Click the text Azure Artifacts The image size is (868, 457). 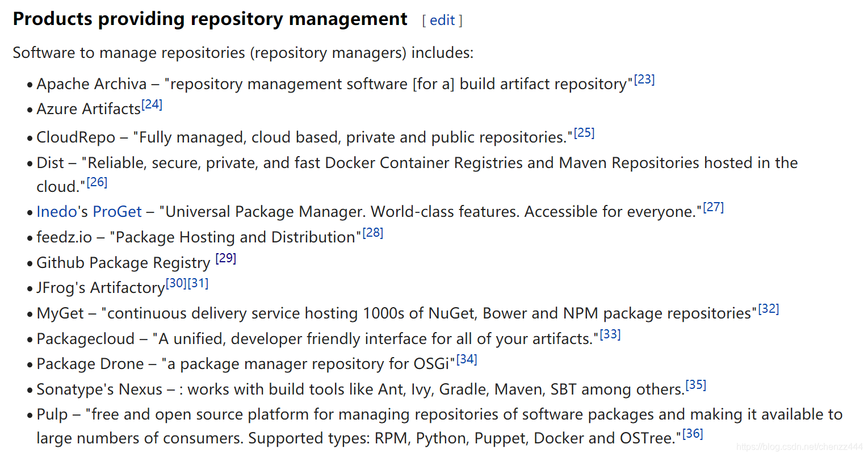tap(89, 109)
